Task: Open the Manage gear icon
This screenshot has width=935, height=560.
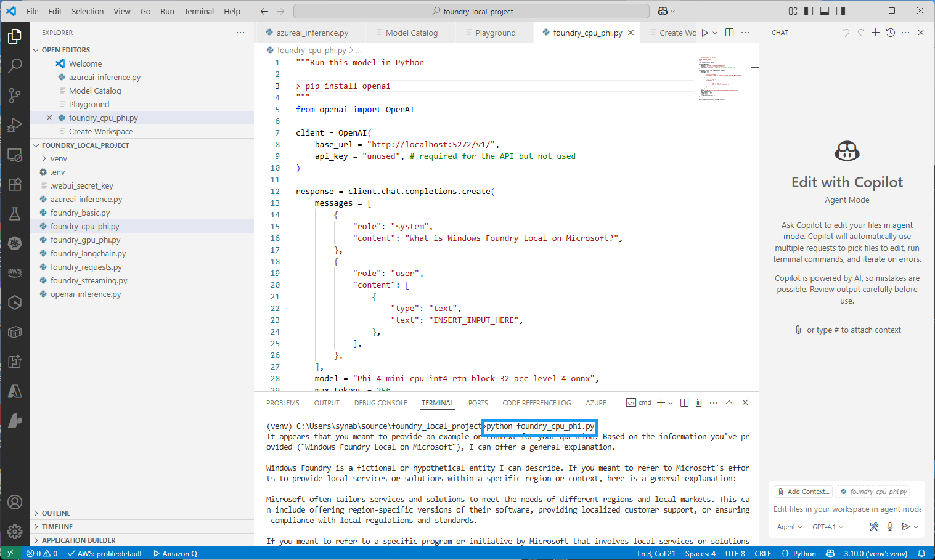Action: (15, 531)
